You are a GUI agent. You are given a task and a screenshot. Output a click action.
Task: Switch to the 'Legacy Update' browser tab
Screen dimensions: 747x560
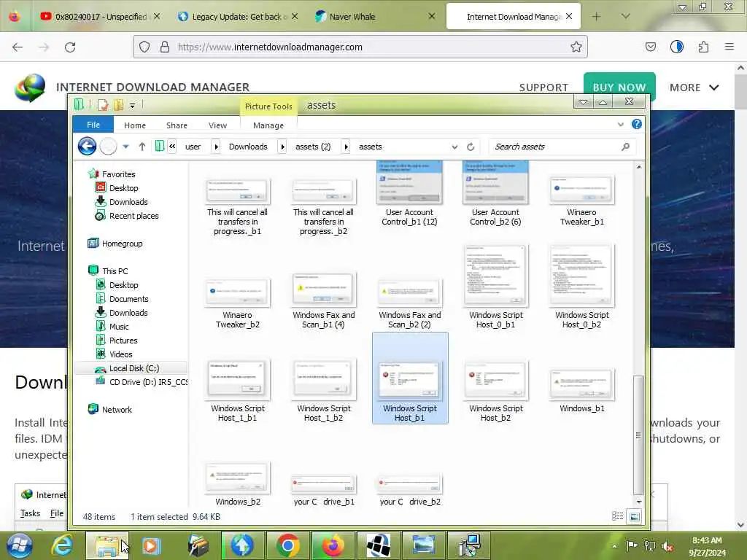tap(237, 17)
